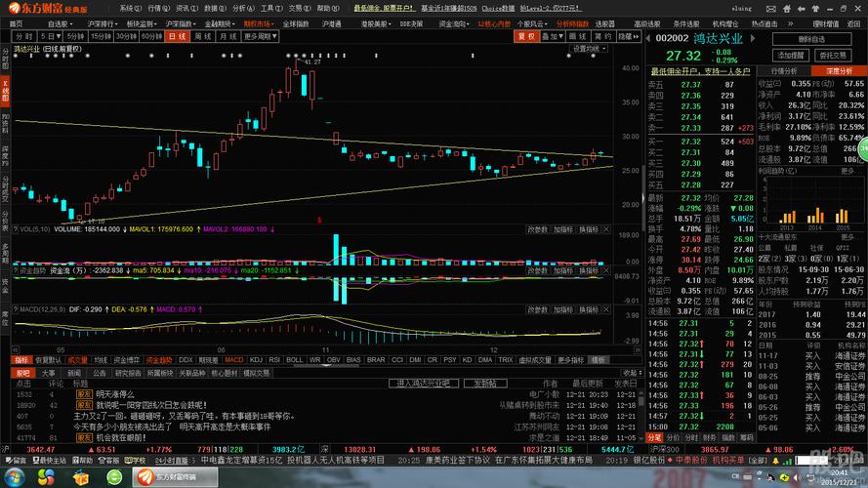The width and height of the screenshot is (868, 488).
Task: Click 进入鸿达兴业吧 button
Action: [424, 383]
